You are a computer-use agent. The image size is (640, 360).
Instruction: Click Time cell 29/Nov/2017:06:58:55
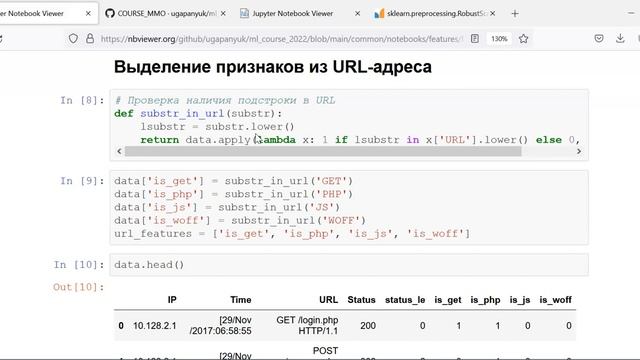[x=220, y=325]
